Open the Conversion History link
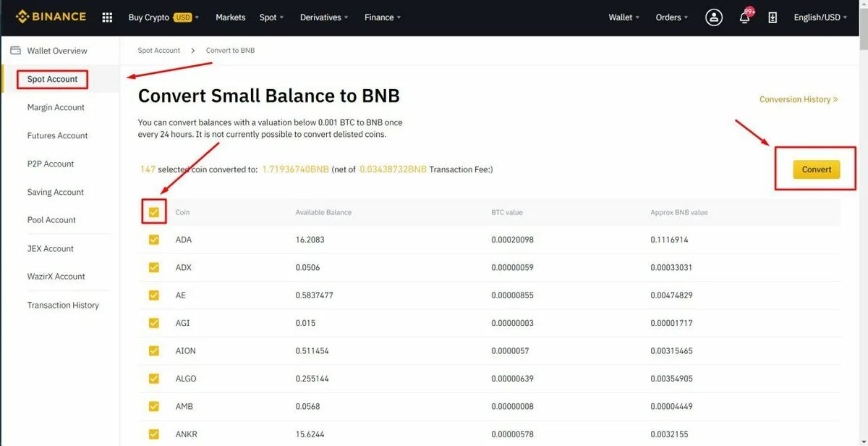Viewport: 868px width, 446px height. coord(799,99)
